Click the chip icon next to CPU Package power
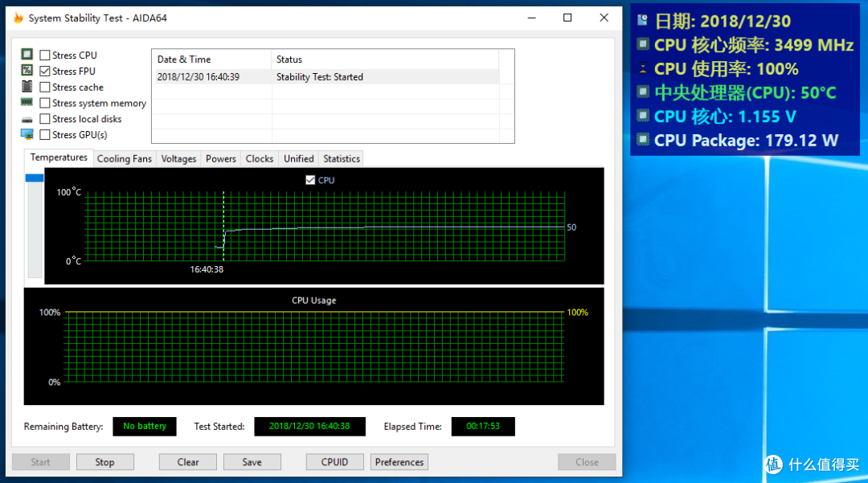The height and width of the screenshot is (483, 868). 642,139
